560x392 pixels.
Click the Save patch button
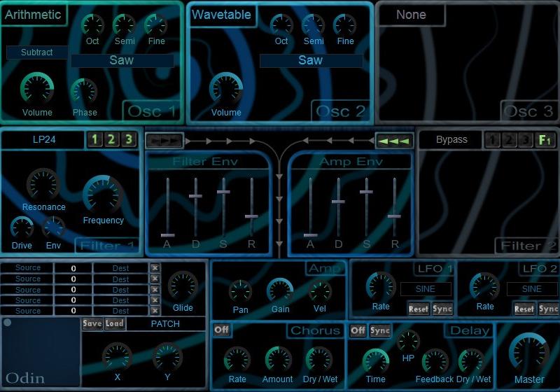[x=92, y=323]
